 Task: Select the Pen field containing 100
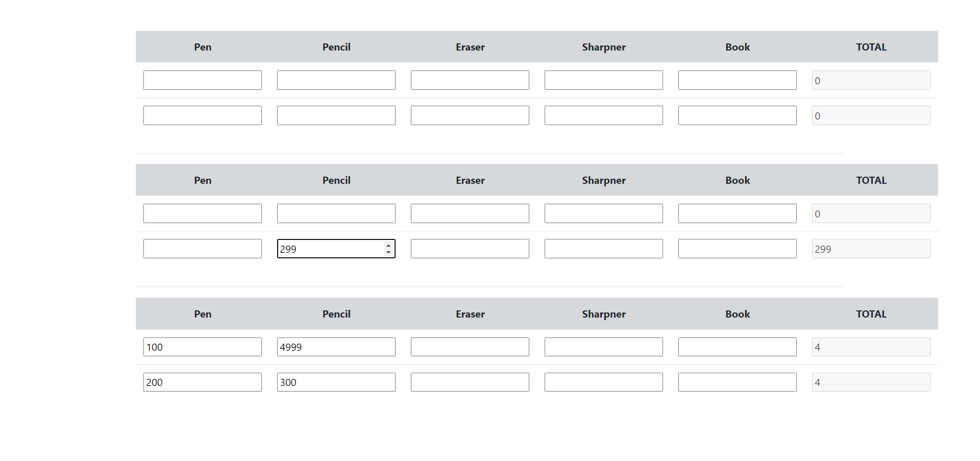point(202,347)
